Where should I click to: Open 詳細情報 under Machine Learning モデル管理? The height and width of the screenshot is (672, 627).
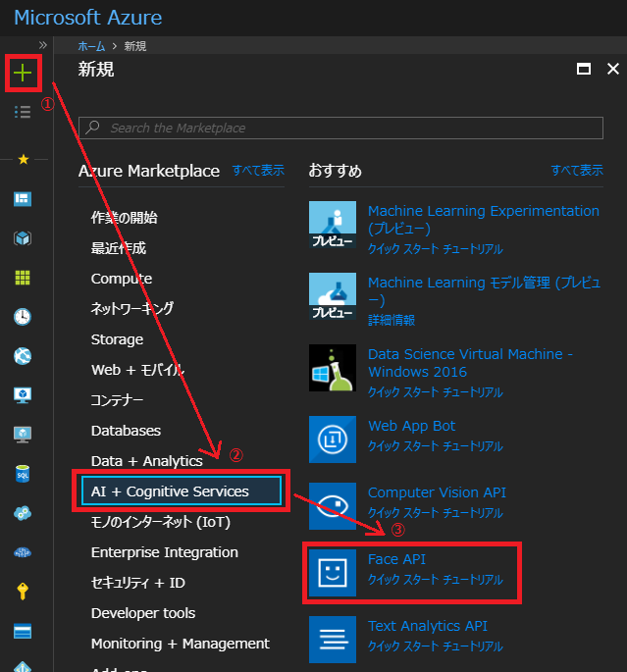point(392,320)
